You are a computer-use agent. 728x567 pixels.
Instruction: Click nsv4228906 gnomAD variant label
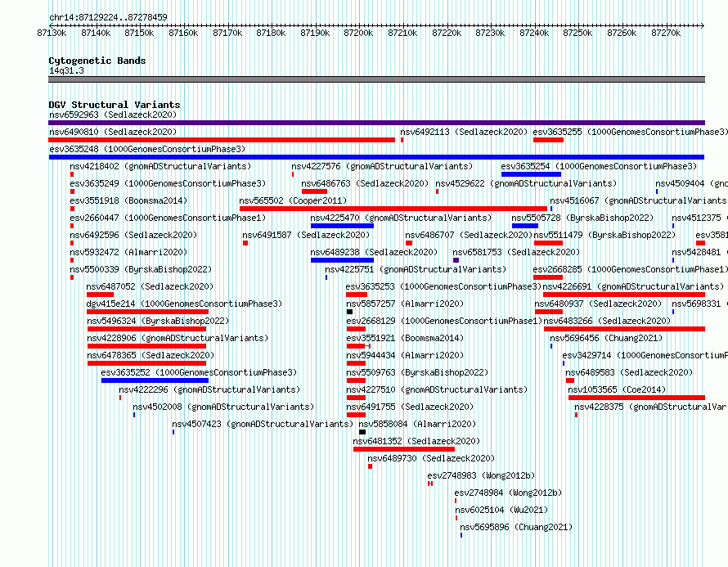pyautogui.click(x=178, y=338)
